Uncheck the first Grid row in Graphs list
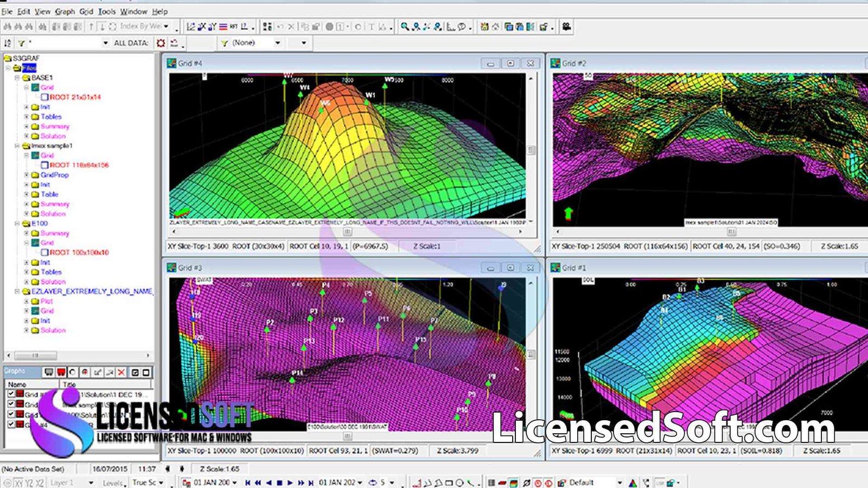 pyautogui.click(x=11, y=394)
